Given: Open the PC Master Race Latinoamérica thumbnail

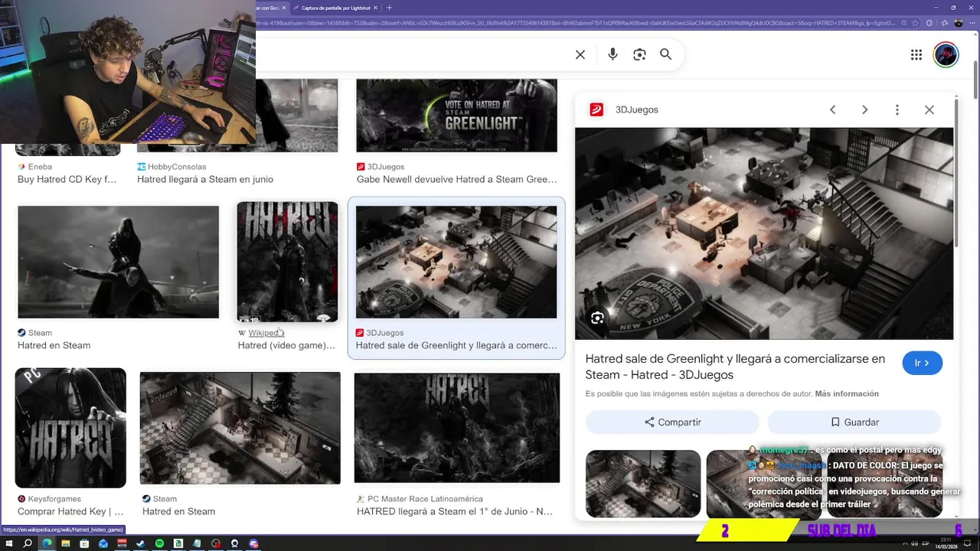Looking at the screenshot, I should [x=457, y=428].
